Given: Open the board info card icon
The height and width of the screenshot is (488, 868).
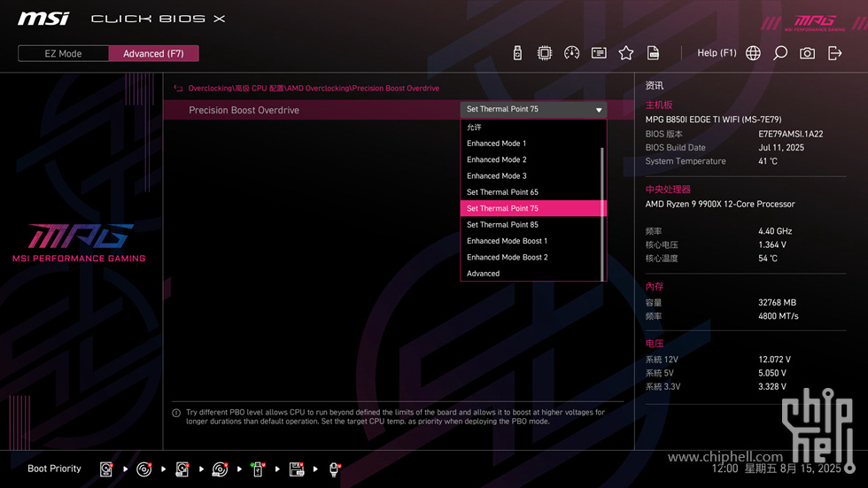Looking at the screenshot, I should pos(599,53).
